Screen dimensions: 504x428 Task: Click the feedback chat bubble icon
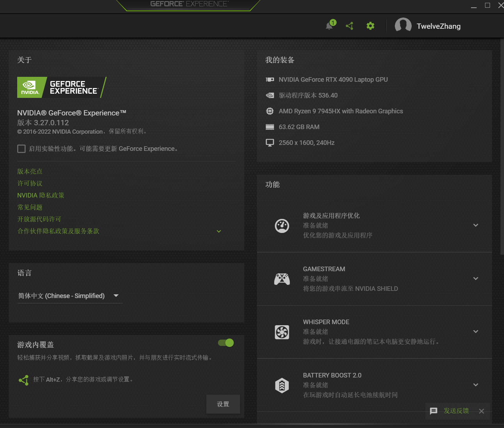pos(434,411)
